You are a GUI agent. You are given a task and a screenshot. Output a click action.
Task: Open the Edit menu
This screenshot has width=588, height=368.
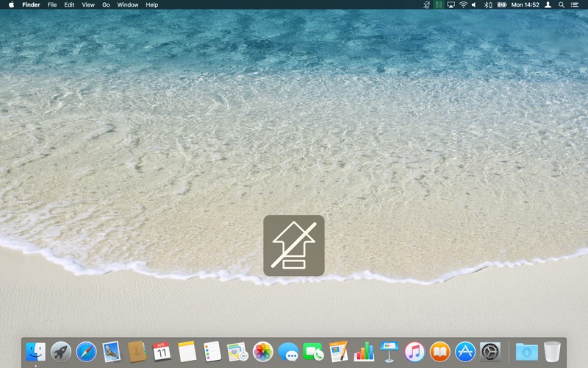69,5
